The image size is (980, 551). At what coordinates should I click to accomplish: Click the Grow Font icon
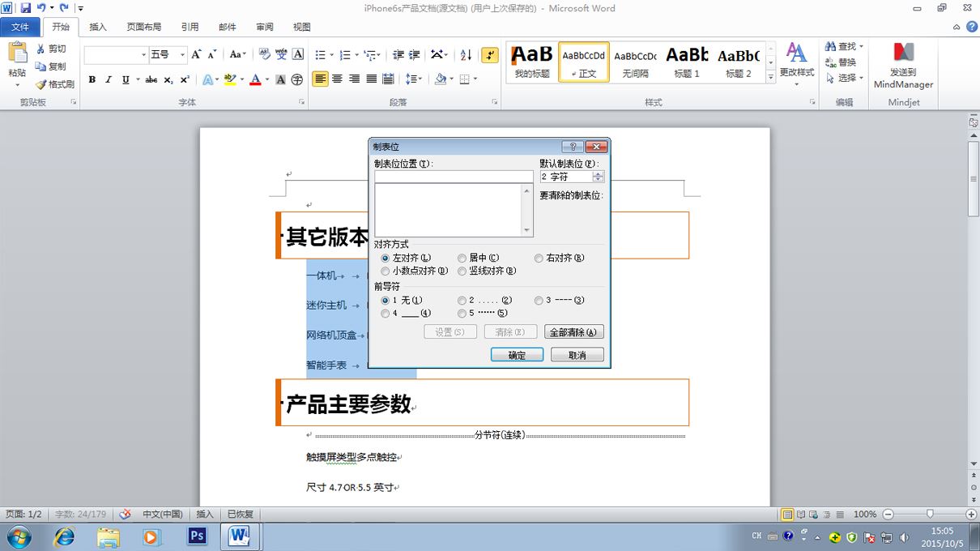[197, 54]
